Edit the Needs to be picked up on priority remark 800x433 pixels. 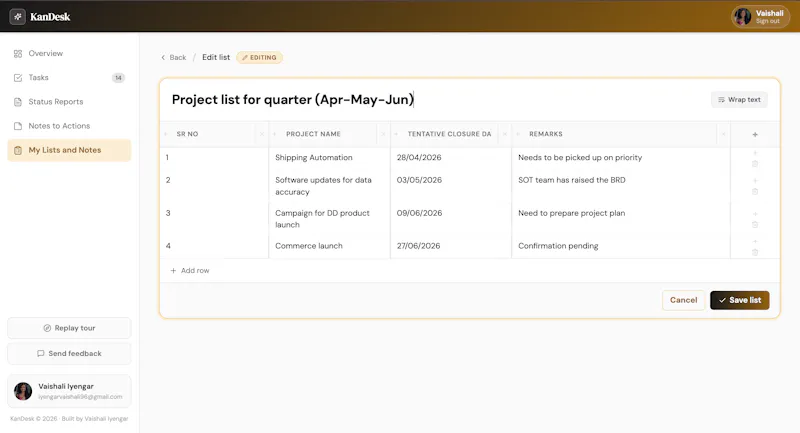621,158
